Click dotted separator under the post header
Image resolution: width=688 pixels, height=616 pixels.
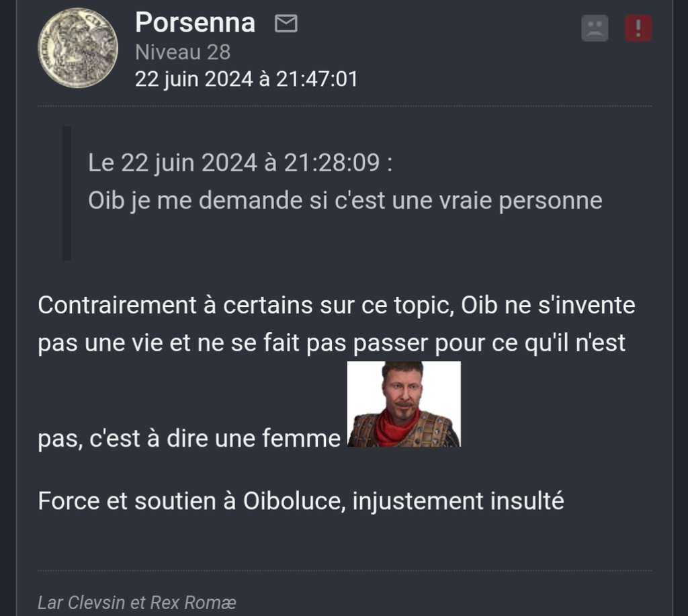[x=344, y=106]
